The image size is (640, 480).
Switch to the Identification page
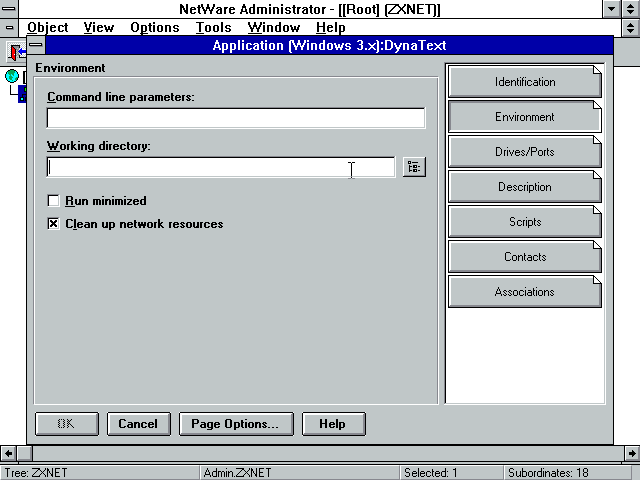click(524, 82)
